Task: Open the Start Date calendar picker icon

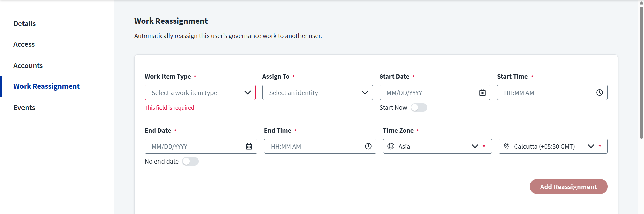Action: (482, 93)
